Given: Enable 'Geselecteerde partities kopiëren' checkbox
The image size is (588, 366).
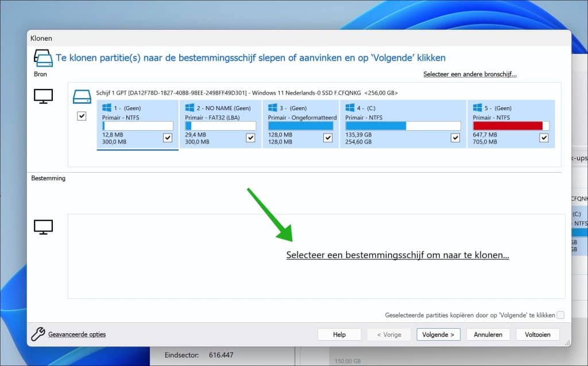Looking at the screenshot, I should (560, 315).
